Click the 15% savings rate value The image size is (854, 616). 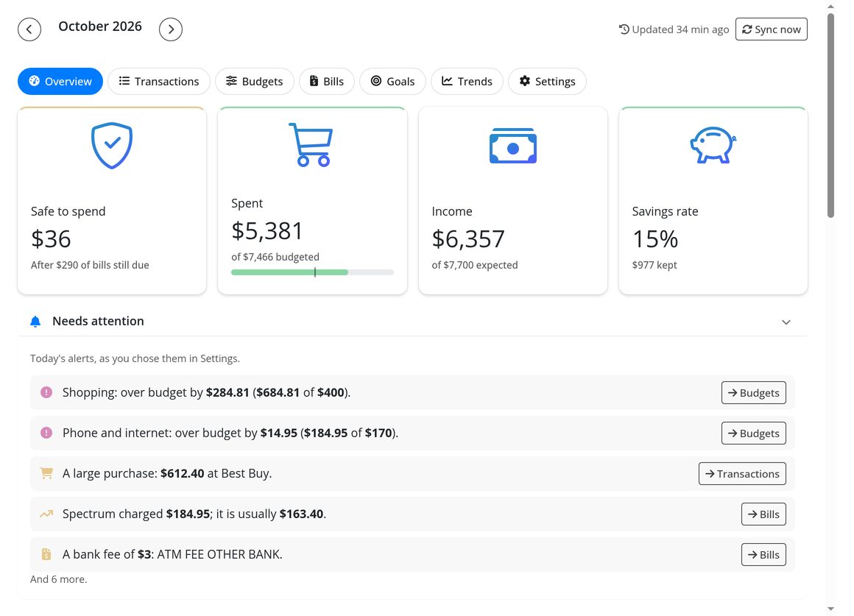(654, 238)
